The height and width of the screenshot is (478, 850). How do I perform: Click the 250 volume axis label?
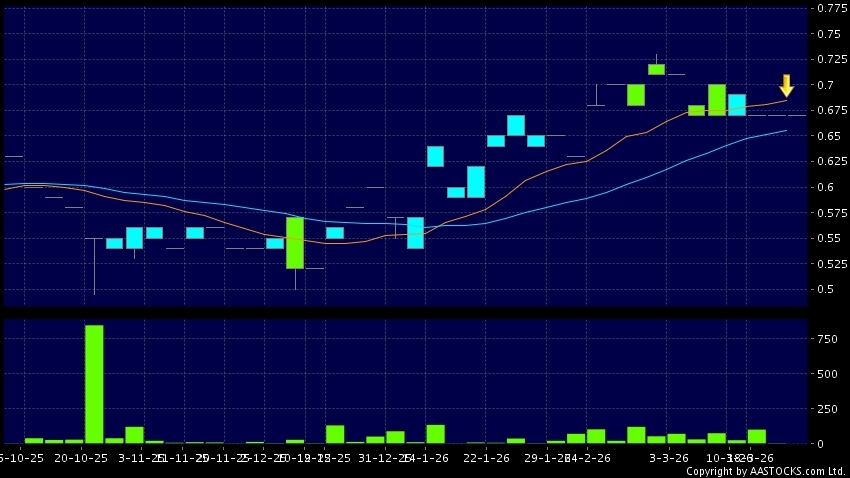tap(827, 409)
